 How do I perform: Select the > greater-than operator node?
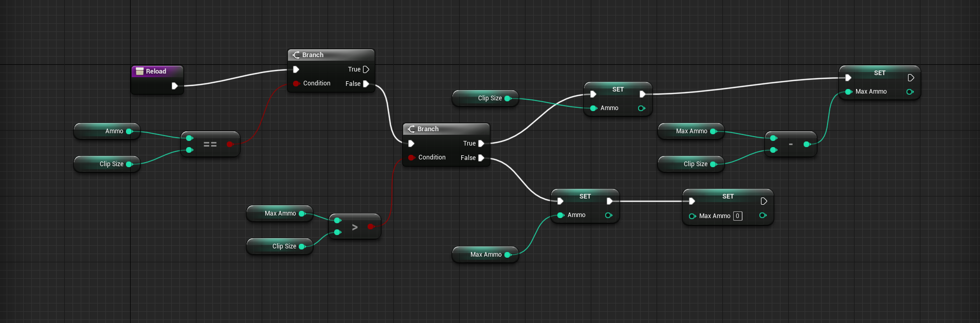pos(355,226)
